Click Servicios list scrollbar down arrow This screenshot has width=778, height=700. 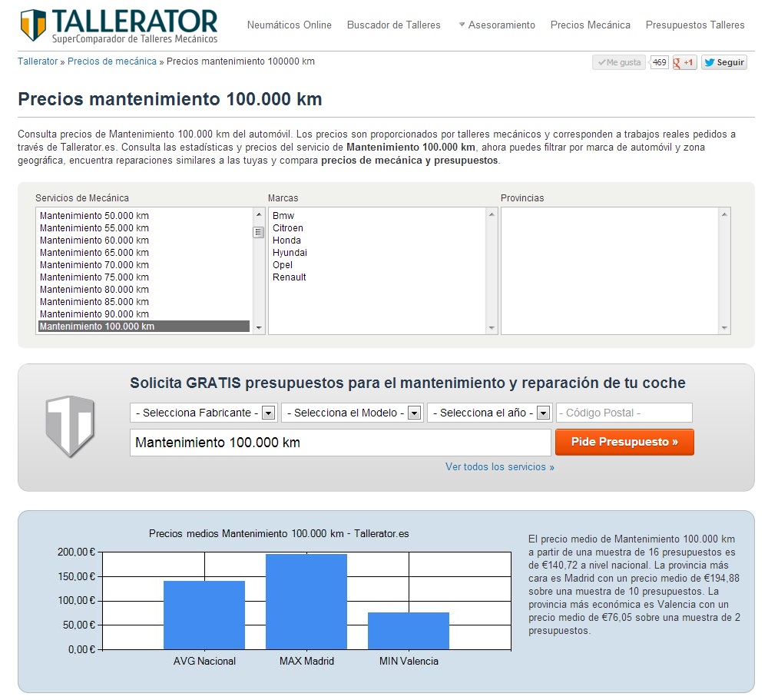tap(259, 327)
